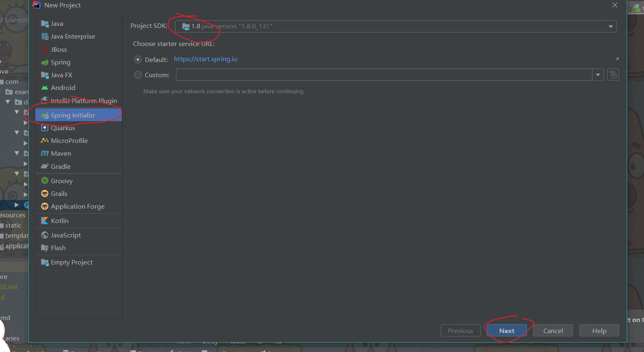Click the MicroProfile icon
The width and height of the screenshot is (644, 352).
coord(45,140)
